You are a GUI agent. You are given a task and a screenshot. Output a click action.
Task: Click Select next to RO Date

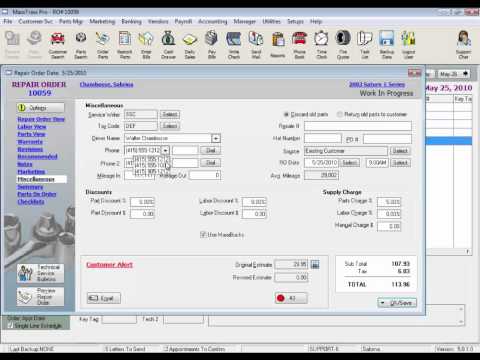pyautogui.click(x=350, y=163)
